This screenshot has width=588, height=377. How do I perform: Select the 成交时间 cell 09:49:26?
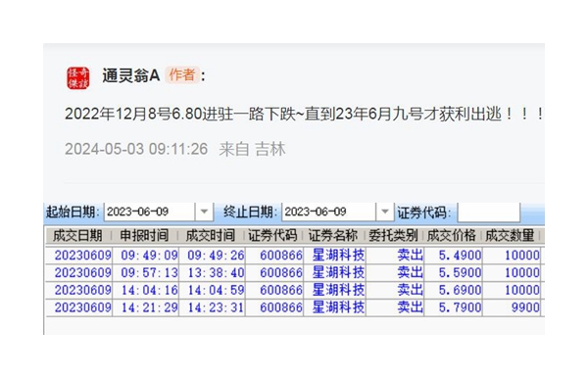point(213,256)
